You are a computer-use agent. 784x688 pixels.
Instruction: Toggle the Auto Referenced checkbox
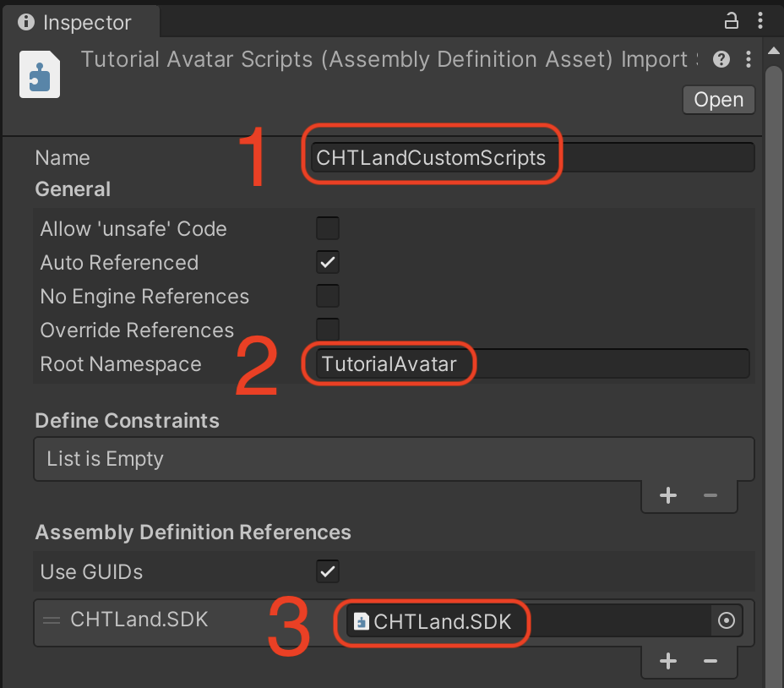328,262
